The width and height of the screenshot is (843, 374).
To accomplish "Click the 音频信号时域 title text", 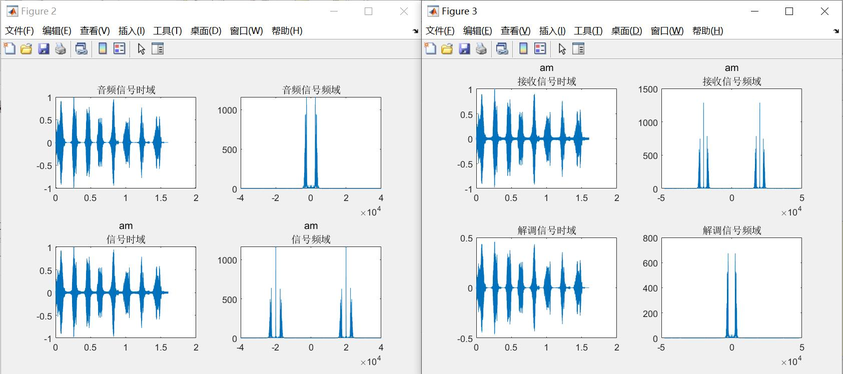I will click(x=126, y=90).
